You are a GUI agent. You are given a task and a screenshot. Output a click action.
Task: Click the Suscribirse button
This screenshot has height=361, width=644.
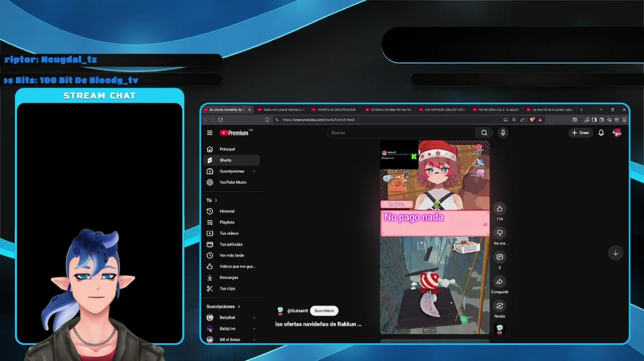click(x=324, y=311)
